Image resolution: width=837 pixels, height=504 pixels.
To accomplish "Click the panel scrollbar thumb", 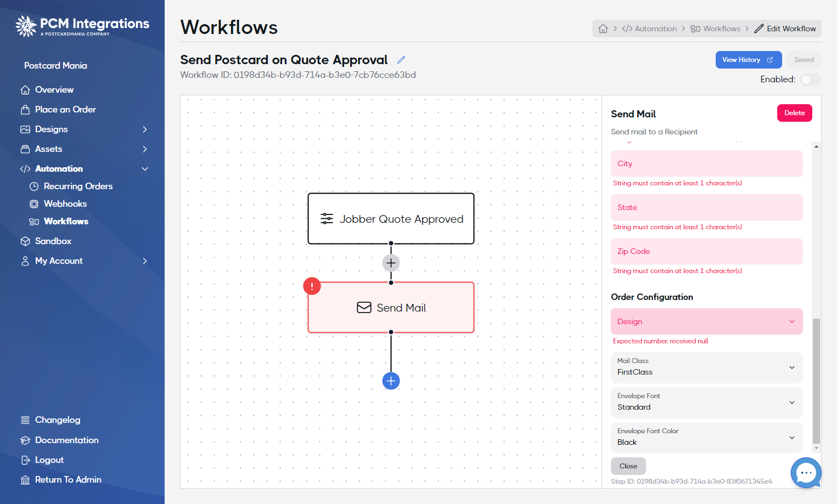I will (x=816, y=381).
